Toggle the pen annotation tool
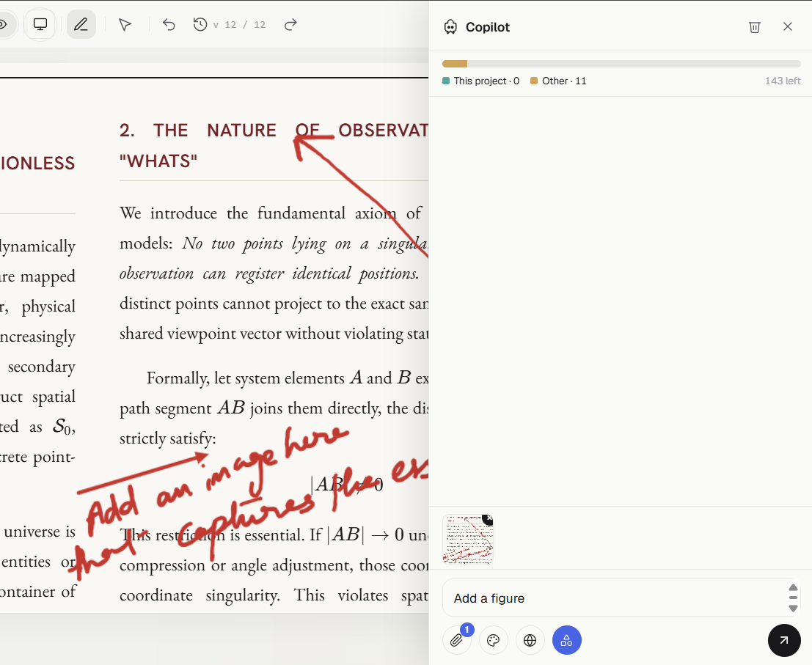 [81, 24]
